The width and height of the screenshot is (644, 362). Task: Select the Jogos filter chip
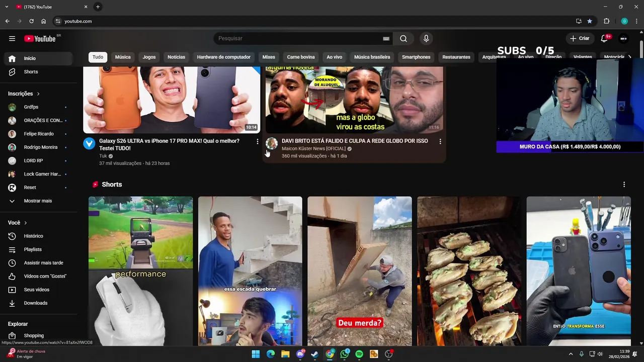pyautogui.click(x=149, y=57)
